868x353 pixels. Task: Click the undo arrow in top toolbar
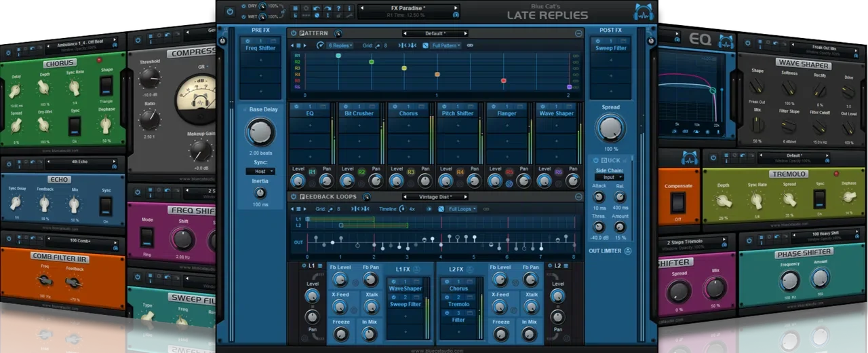[x=317, y=8]
